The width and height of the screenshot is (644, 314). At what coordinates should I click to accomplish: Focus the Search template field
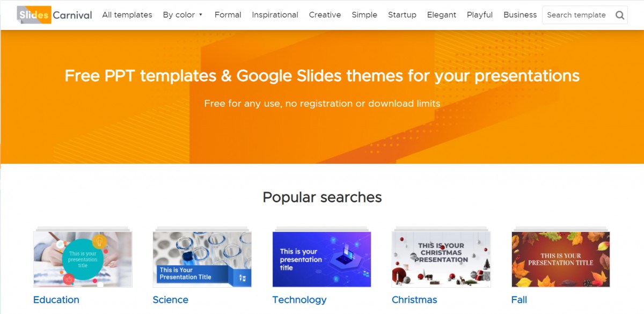pos(577,15)
